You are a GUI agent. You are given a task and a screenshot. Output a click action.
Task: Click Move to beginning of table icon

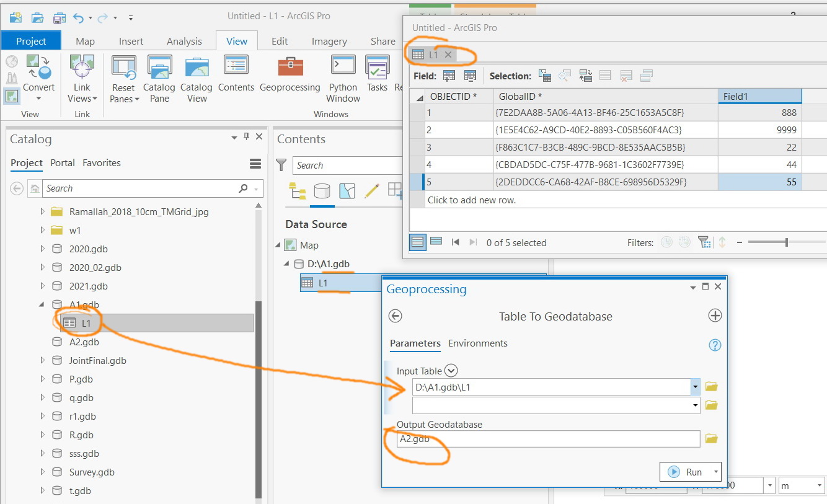(x=456, y=242)
